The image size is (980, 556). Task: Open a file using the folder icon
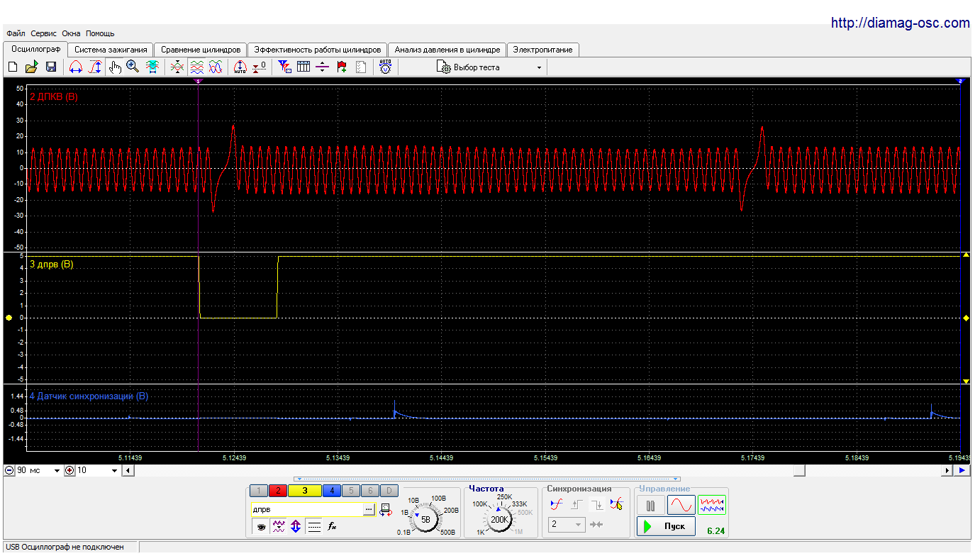click(x=31, y=67)
